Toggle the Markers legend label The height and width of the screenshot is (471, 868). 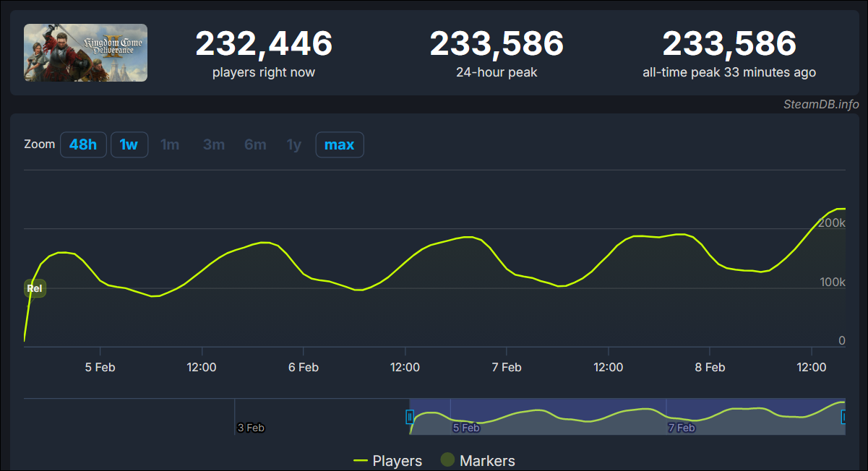[x=487, y=461]
